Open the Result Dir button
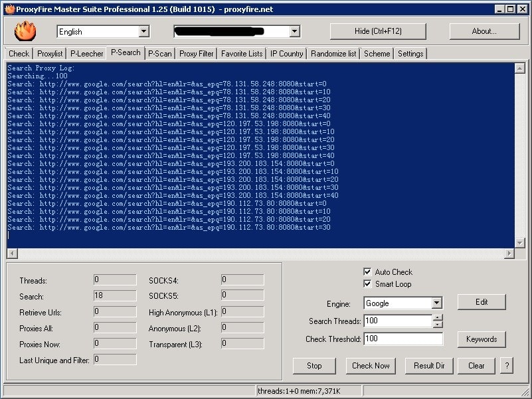This screenshot has width=532, height=399. 429,366
